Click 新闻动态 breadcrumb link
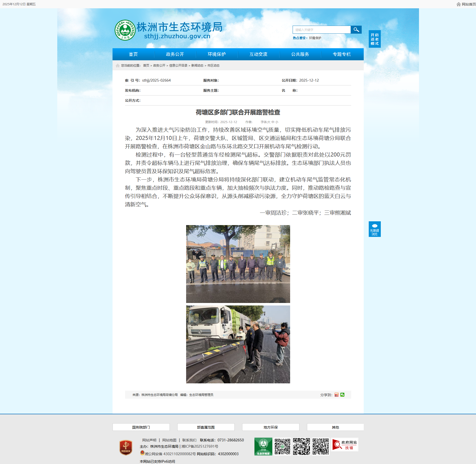The height and width of the screenshot is (464, 476). pos(197,66)
